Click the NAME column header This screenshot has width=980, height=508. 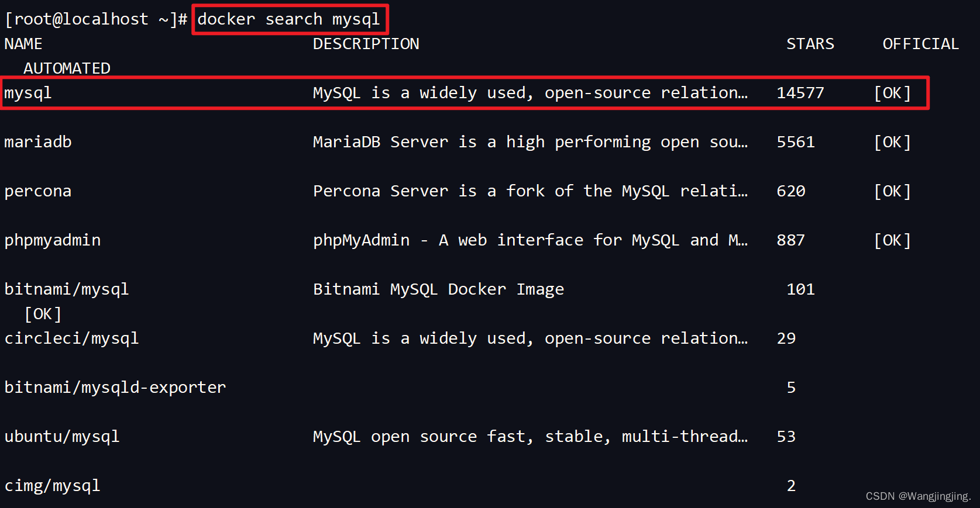point(23,44)
